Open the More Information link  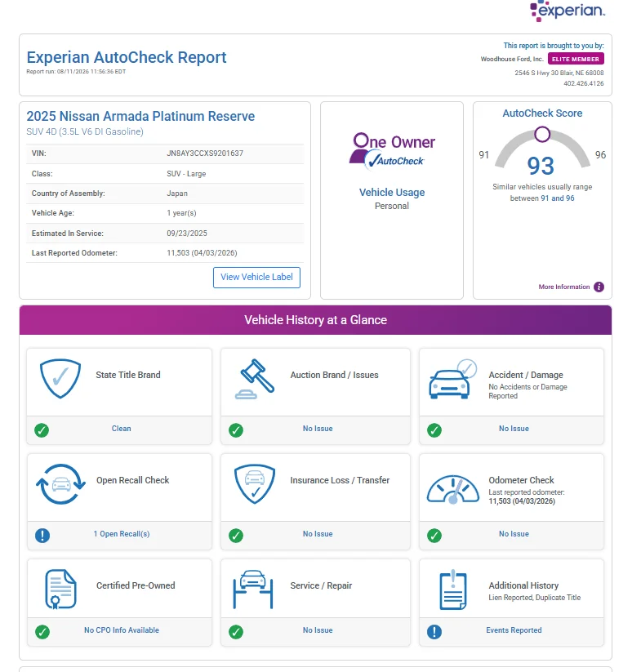coord(564,287)
